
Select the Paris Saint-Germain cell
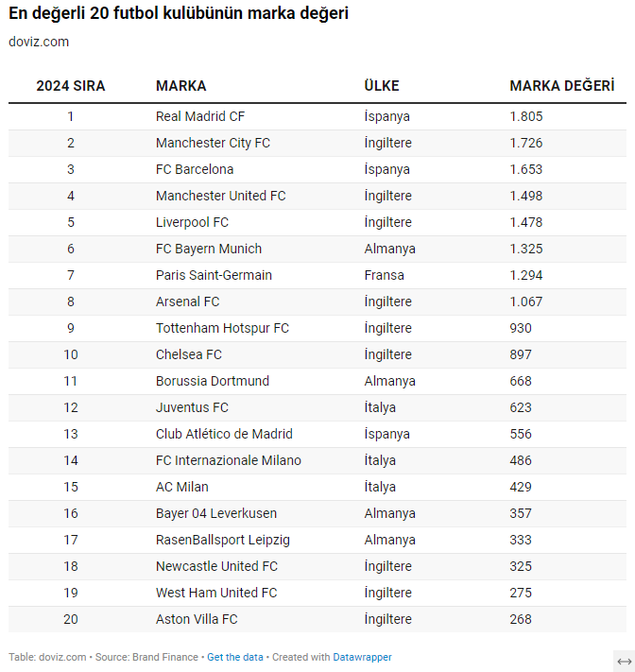pyautogui.click(x=214, y=275)
